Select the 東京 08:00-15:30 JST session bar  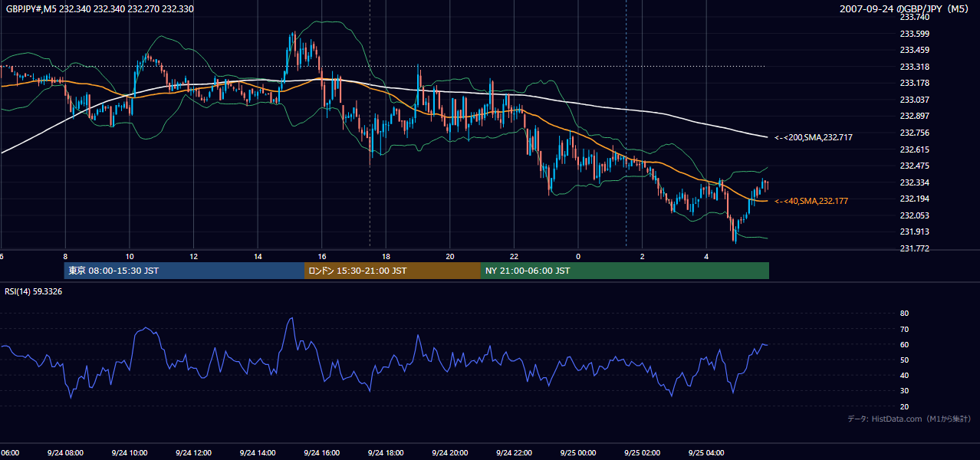[184, 271]
